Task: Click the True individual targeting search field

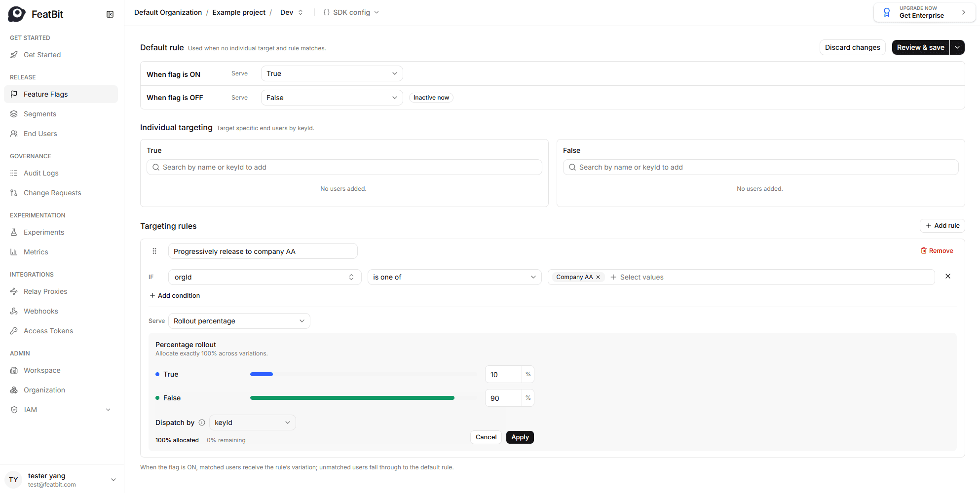Action: point(344,167)
